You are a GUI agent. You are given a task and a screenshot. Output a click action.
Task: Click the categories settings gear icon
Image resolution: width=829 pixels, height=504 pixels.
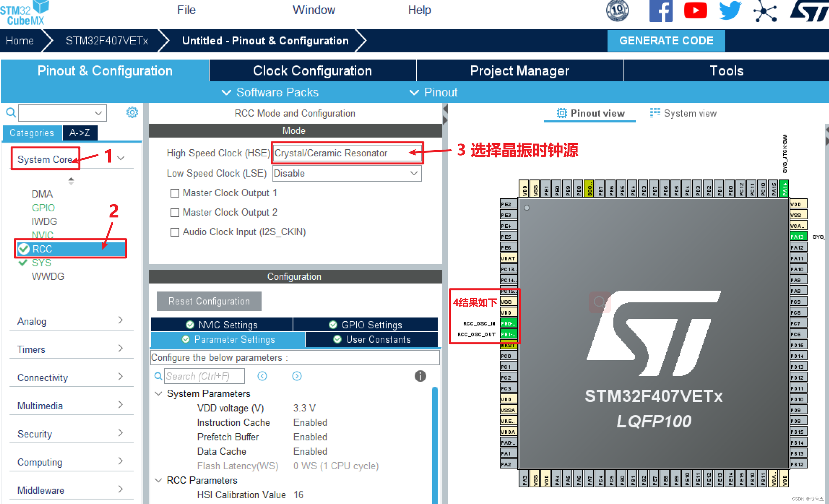(132, 112)
